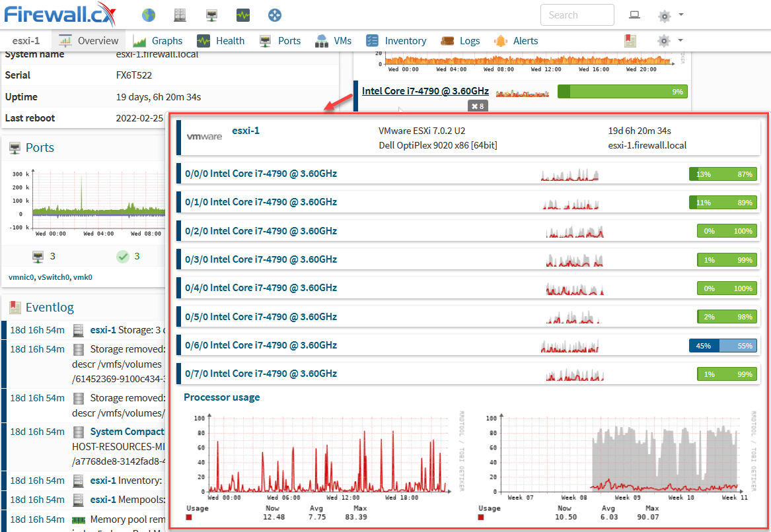The image size is (771, 532).
Task: Open the weekly Processor usage graph
Action: [616, 466]
